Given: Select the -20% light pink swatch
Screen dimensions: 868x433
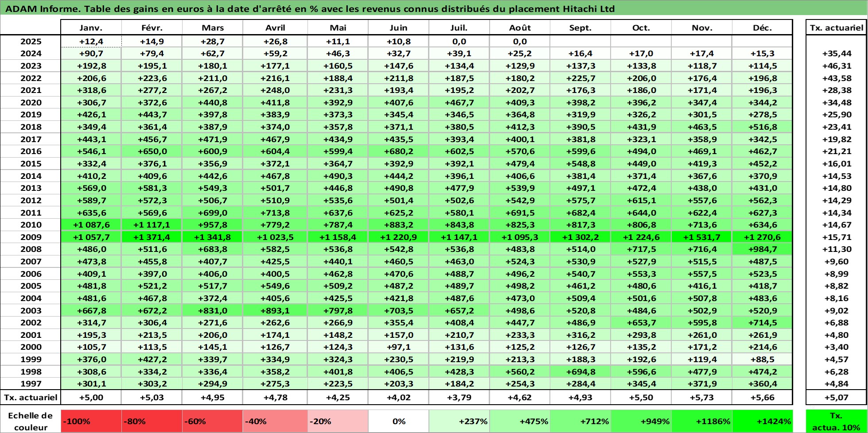Looking at the screenshot, I should [x=338, y=421].
